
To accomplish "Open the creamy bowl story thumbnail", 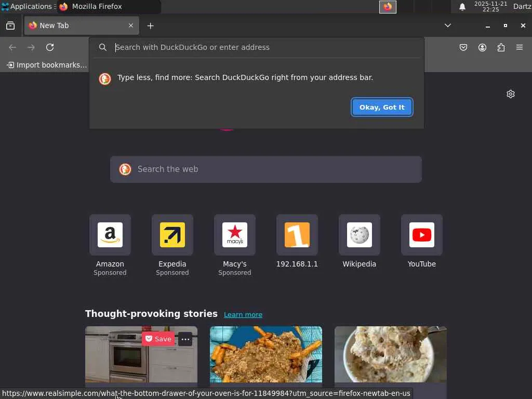I will (391, 354).
